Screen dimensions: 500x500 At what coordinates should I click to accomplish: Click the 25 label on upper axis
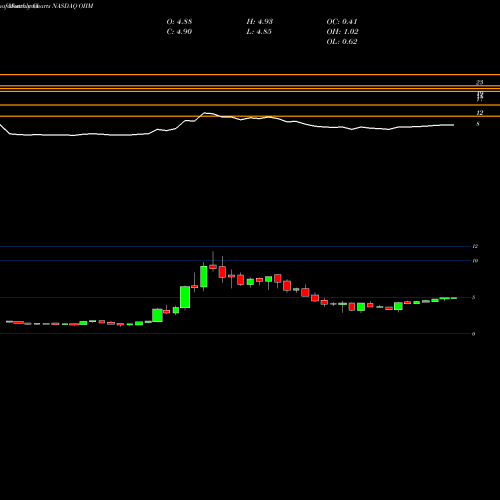(480, 82)
